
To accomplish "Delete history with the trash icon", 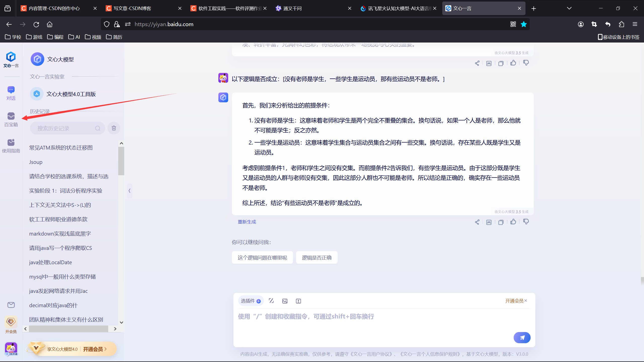I will [114, 128].
